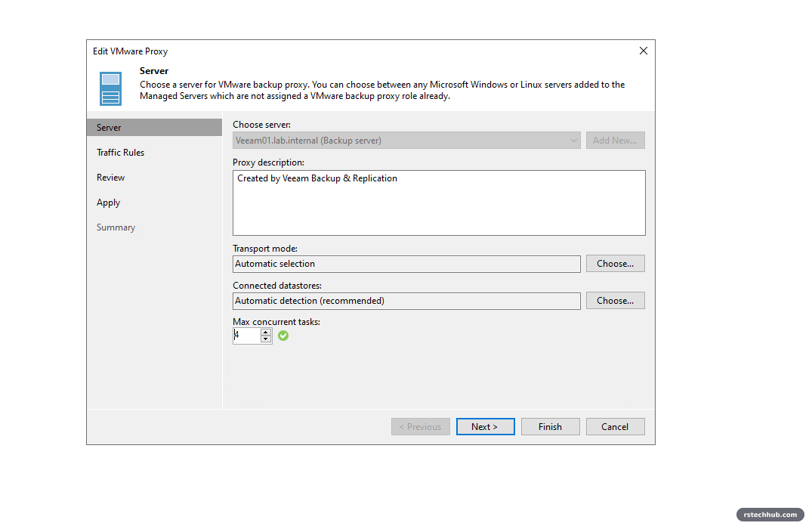
Task: Click the 'Edit VMware Proxy' title text
Action: click(x=130, y=51)
